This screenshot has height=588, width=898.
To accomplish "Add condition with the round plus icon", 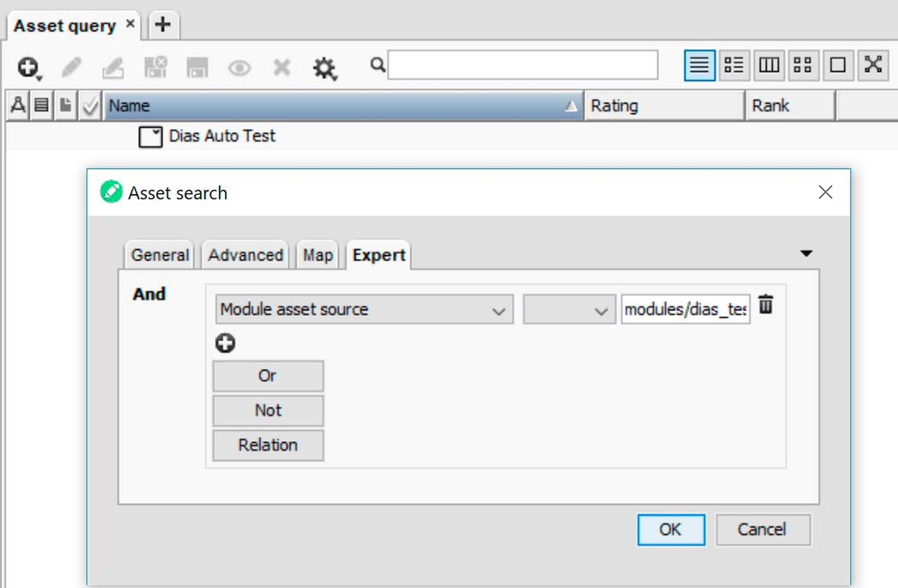I will pos(225,343).
